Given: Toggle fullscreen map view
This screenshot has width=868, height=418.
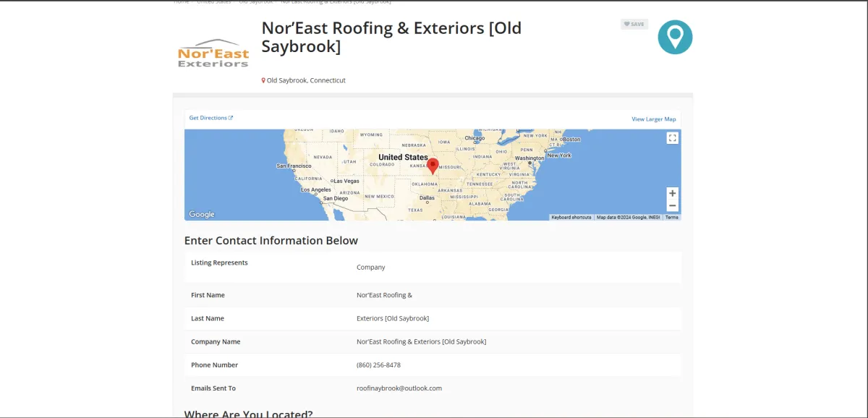Looking at the screenshot, I should coord(673,138).
